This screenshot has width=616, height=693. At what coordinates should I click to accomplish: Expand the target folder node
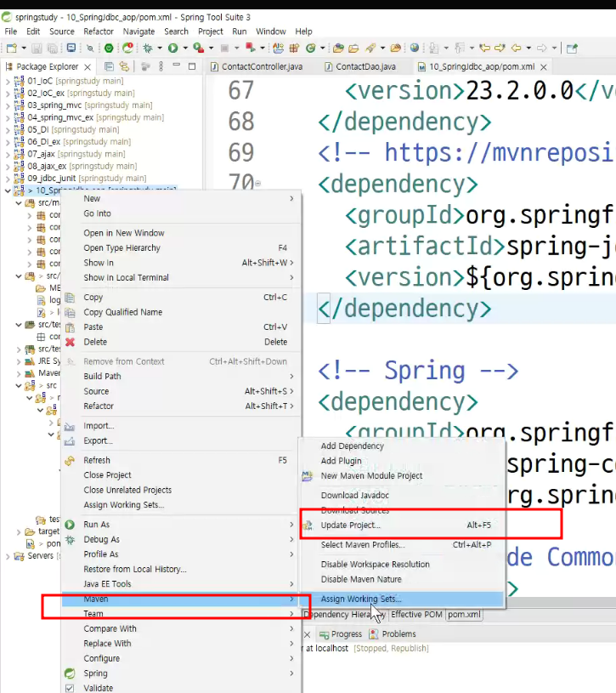point(19,531)
